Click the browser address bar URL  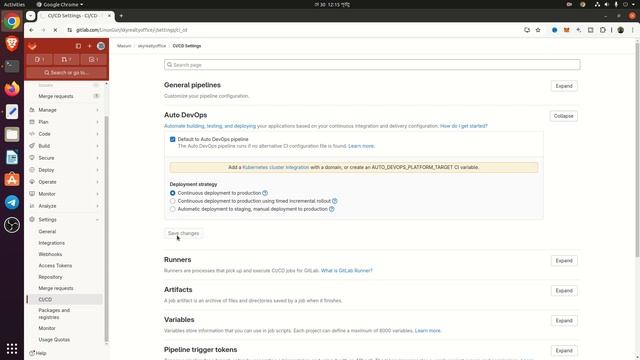(x=131, y=30)
